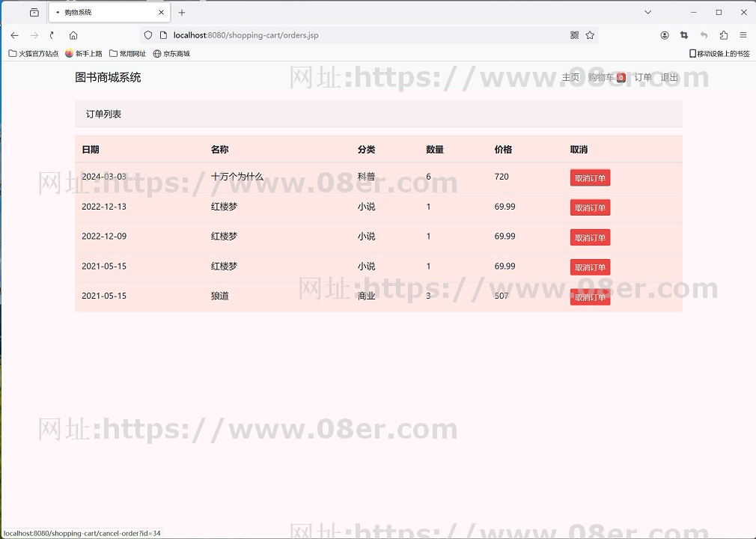Click the shield tracking protection icon
The width and height of the screenshot is (756, 539).
tap(148, 35)
